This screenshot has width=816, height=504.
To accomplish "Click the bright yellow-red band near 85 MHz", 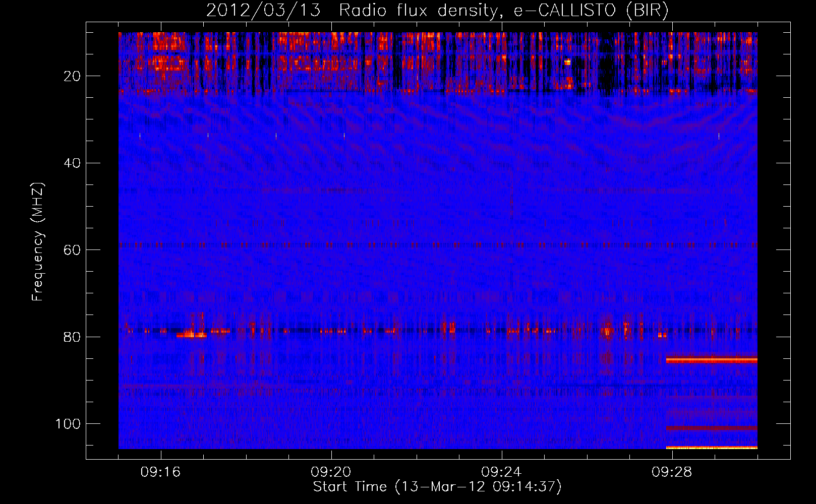I will [x=712, y=360].
